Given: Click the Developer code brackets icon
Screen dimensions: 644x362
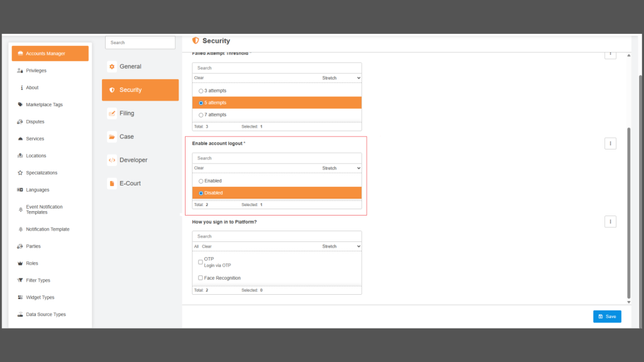Looking at the screenshot, I should pyautogui.click(x=112, y=160).
